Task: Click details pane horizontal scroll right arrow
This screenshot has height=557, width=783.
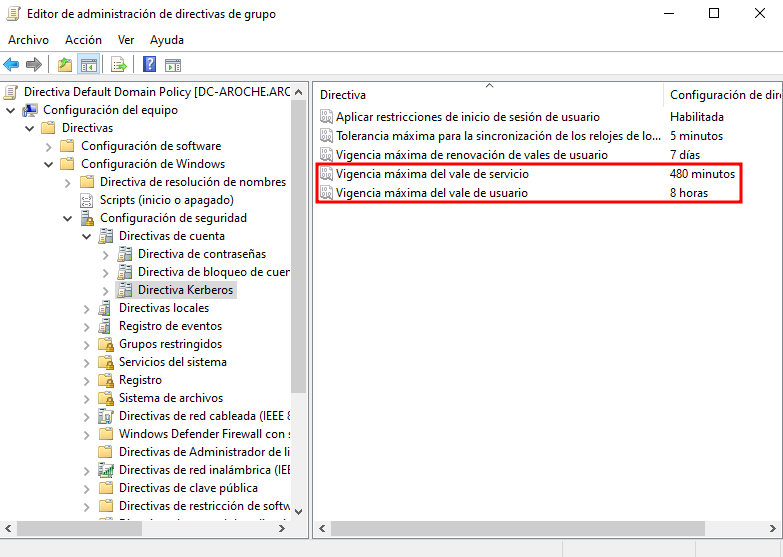Action: click(x=773, y=529)
